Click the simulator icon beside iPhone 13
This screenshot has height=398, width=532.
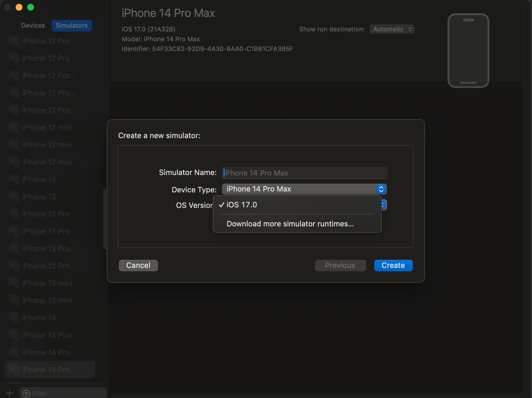coord(14,179)
